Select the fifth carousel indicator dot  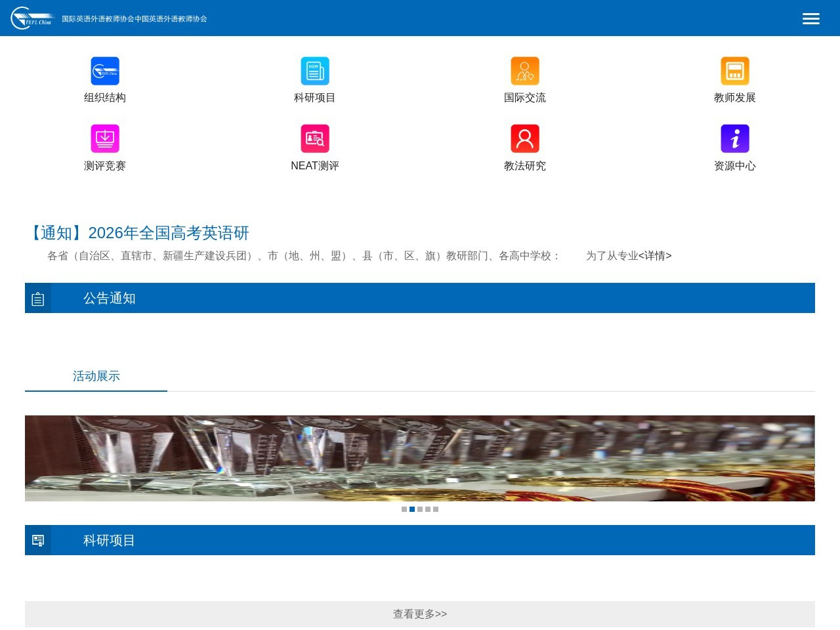pyautogui.click(x=436, y=509)
